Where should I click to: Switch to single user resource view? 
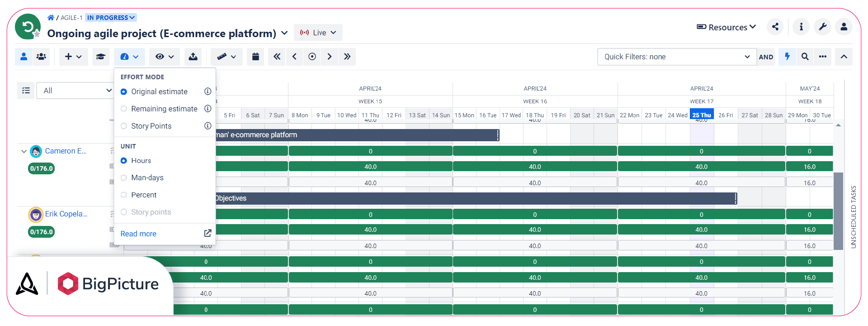coord(24,57)
